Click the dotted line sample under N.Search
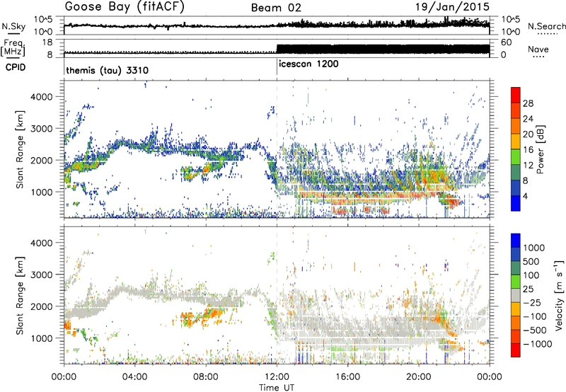This screenshot has width=566, height=392. [546, 34]
